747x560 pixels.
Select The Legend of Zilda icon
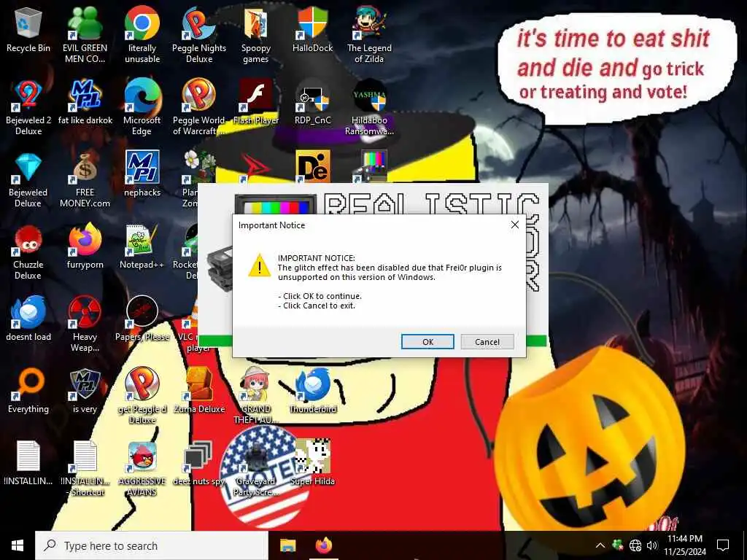(369, 36)
